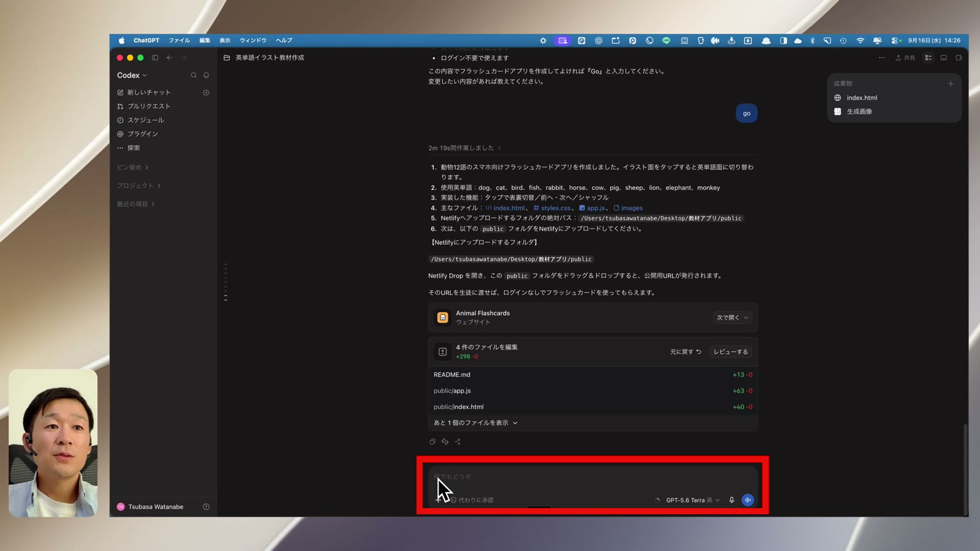Screen dimensions: 980x551
Task: Open the 表示 menu in menu bar
Action: pos(225,40)
